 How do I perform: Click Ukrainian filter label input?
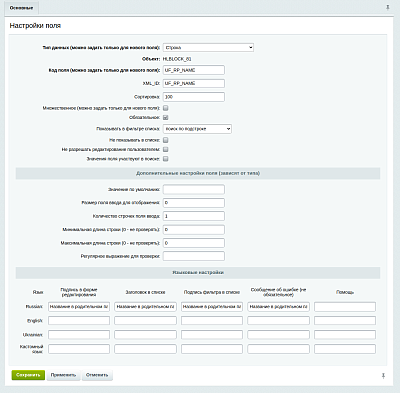click(x=212, y=335)
